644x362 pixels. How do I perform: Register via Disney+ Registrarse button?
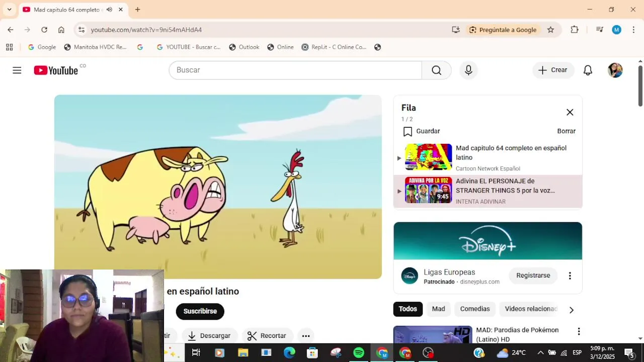pos(533,276)
